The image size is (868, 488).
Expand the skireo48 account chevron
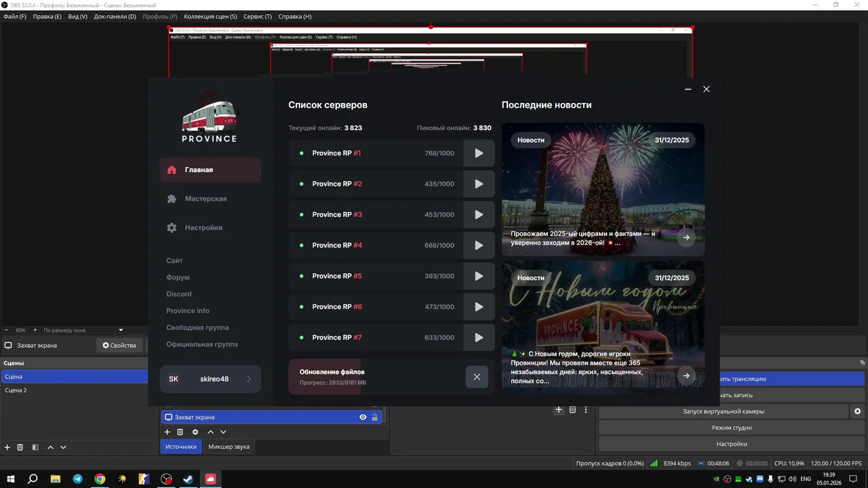249,379
